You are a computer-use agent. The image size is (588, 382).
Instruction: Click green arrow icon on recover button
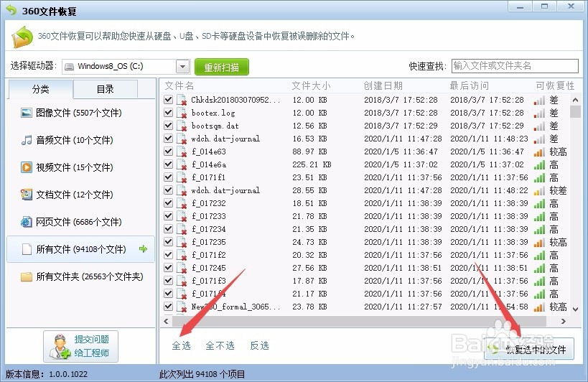[493, 350]
